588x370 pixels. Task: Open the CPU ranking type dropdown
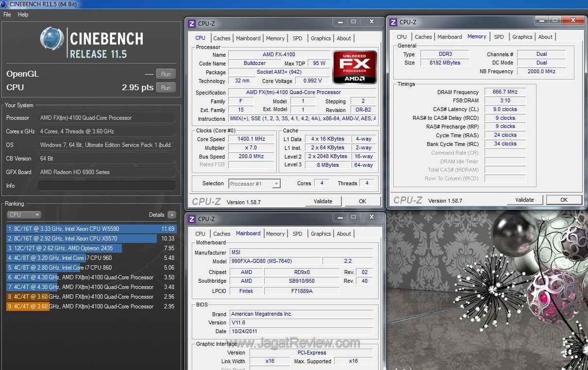(24, 214)
